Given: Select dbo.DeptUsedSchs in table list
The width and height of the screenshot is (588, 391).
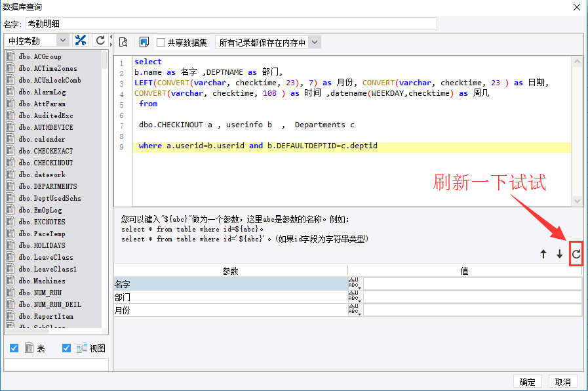Looking at the screenshot, I should tap(50, 198).
